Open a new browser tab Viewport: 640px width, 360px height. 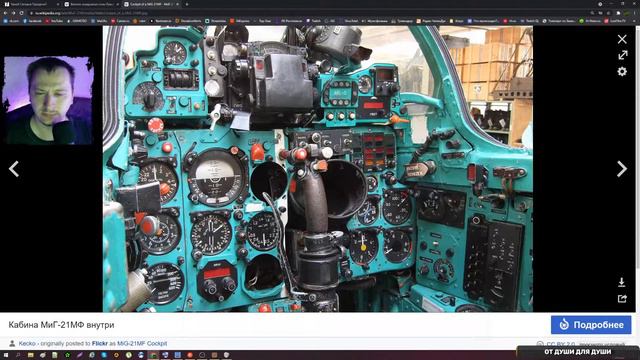pos(187,4)
